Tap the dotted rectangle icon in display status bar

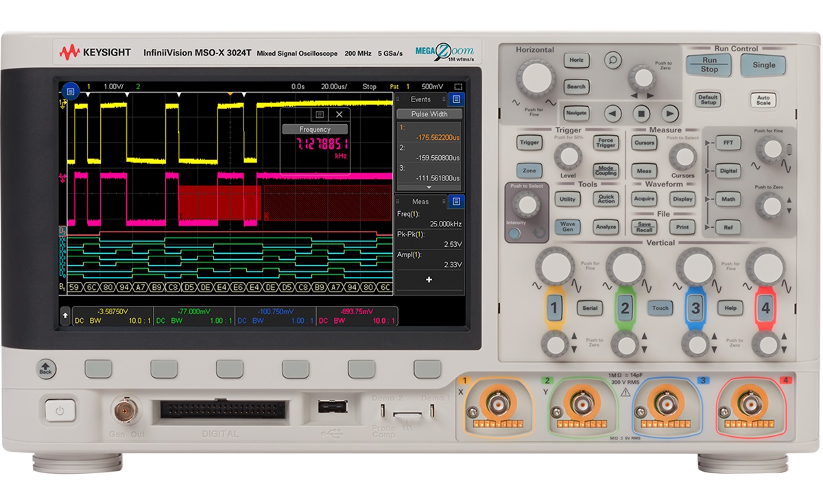[x=458, y=87]
